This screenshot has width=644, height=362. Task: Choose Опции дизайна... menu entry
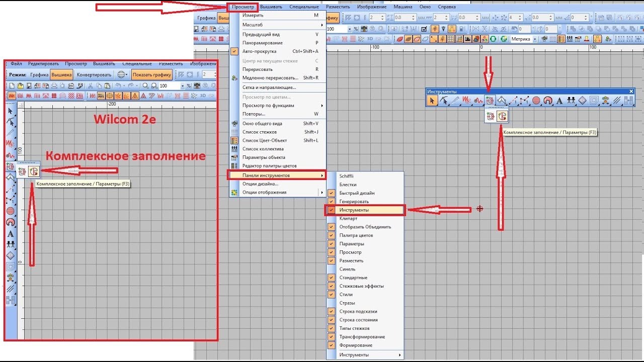(x=278, y=184)
